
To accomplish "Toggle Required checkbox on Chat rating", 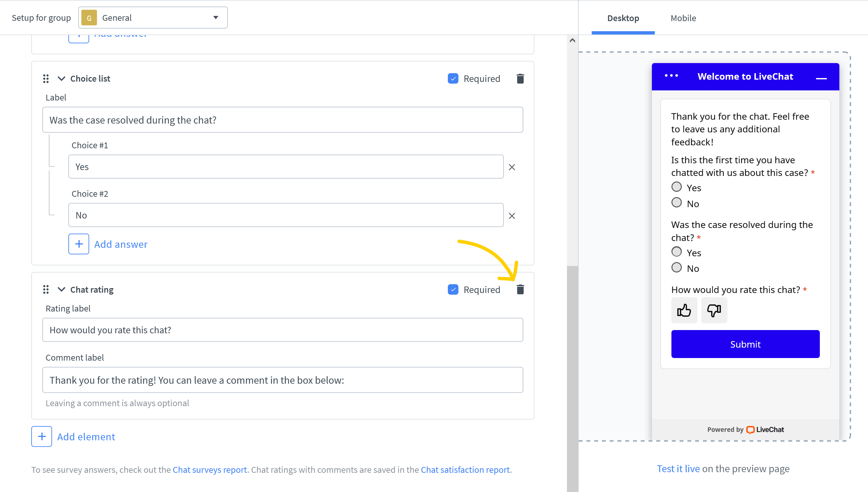I will [x=454, y=289].
